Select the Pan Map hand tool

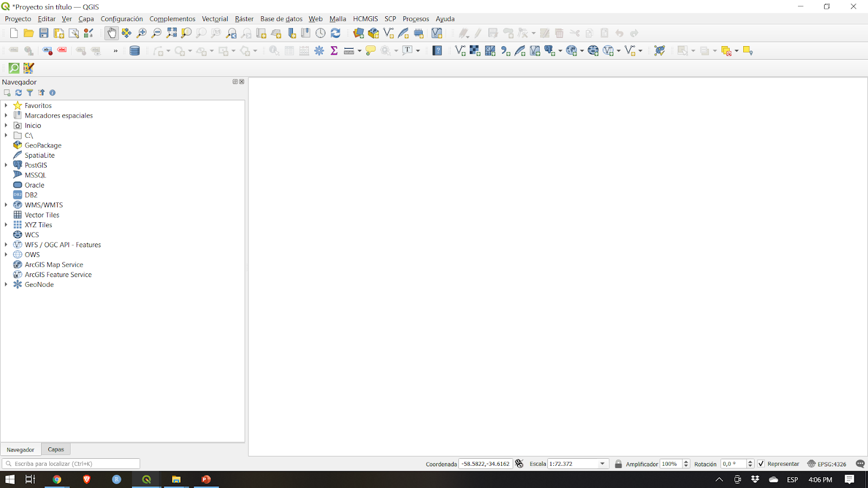point(111,33)
